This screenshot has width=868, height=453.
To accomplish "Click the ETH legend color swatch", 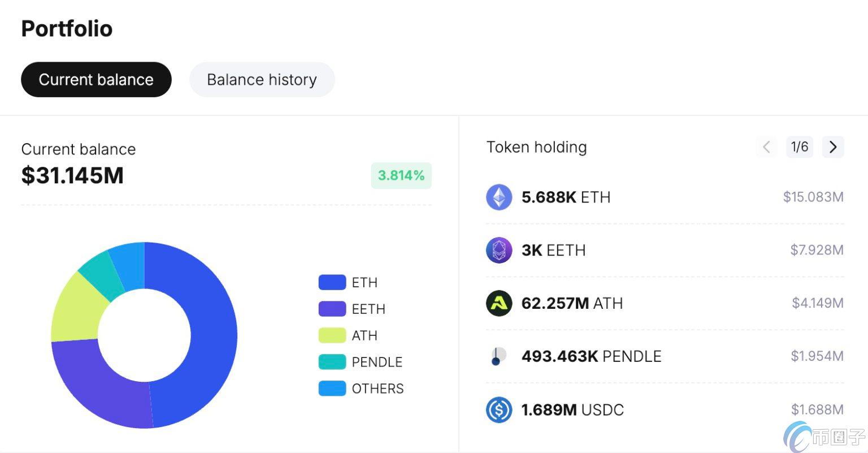I will point(332,282).
